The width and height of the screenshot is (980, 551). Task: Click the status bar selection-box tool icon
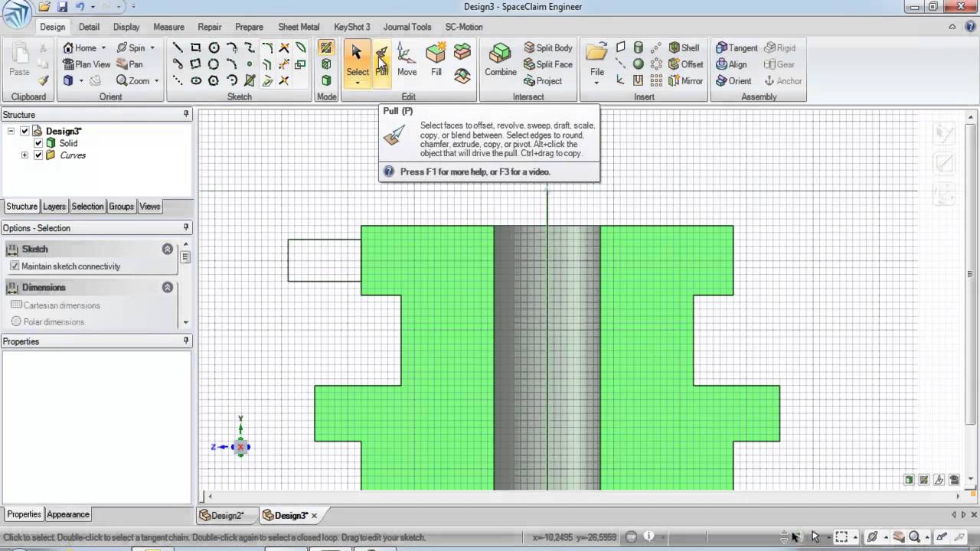[841, 536]
